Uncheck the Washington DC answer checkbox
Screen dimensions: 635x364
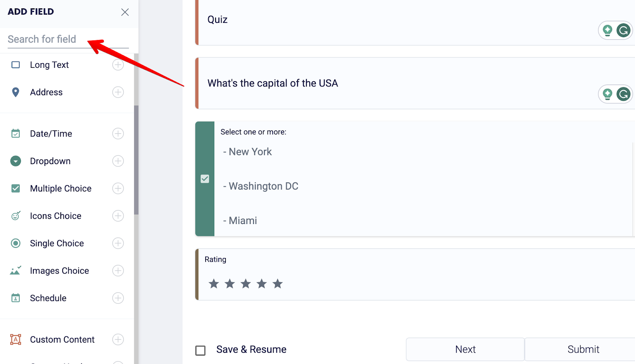click(205, 179)
